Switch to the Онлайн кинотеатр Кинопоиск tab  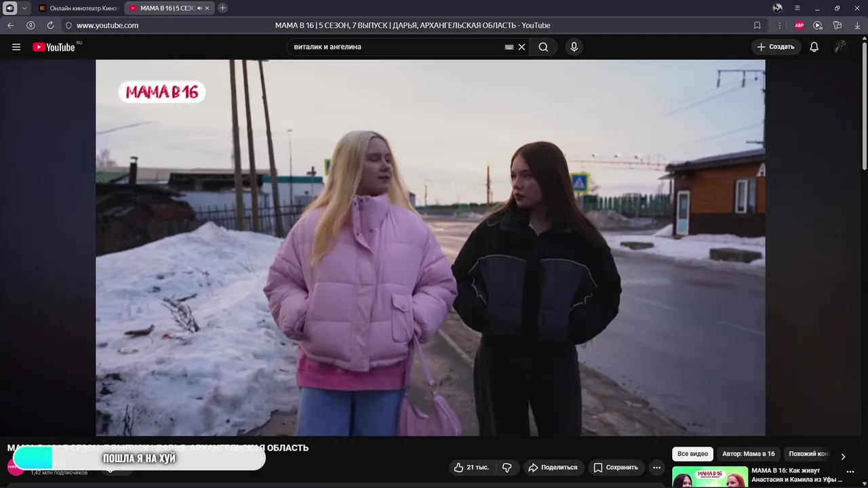point(79,8)
